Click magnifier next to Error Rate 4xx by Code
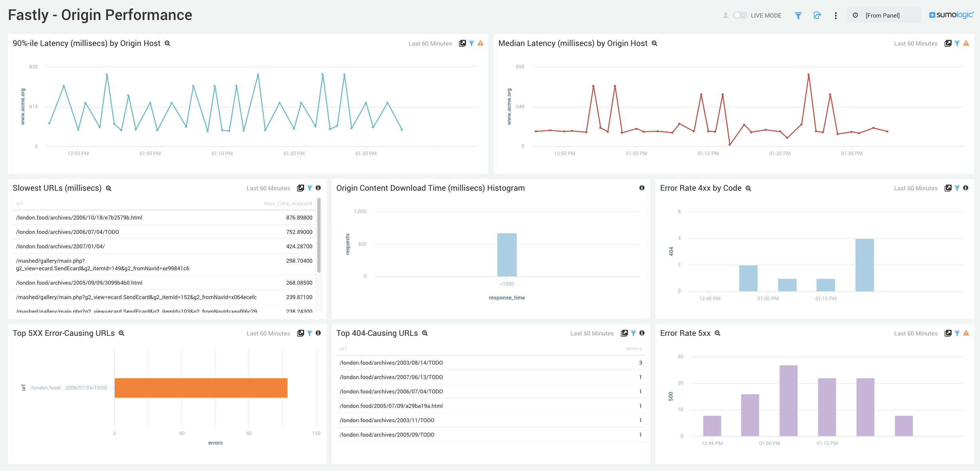The height and width of the screenshot is (471, 980). [x=749, y=188]
